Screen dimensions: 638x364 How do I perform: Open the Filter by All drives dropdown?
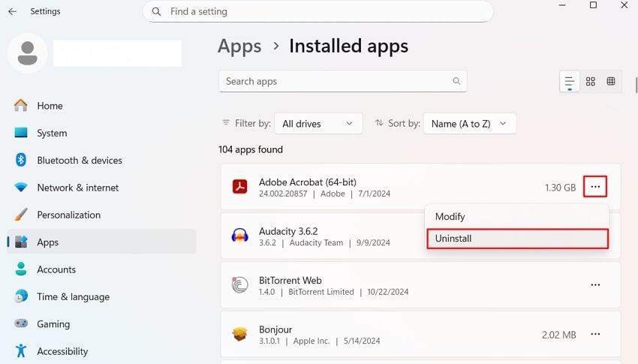318,124
